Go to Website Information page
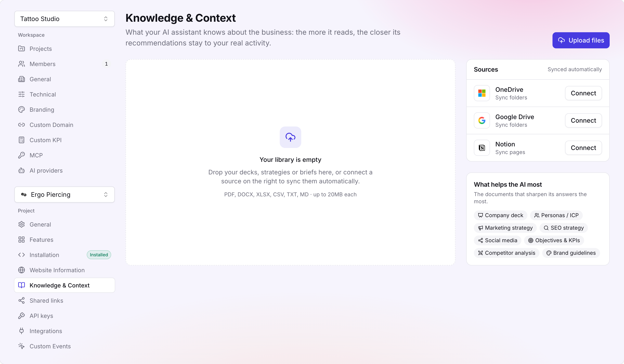 [x=64, y=270]
